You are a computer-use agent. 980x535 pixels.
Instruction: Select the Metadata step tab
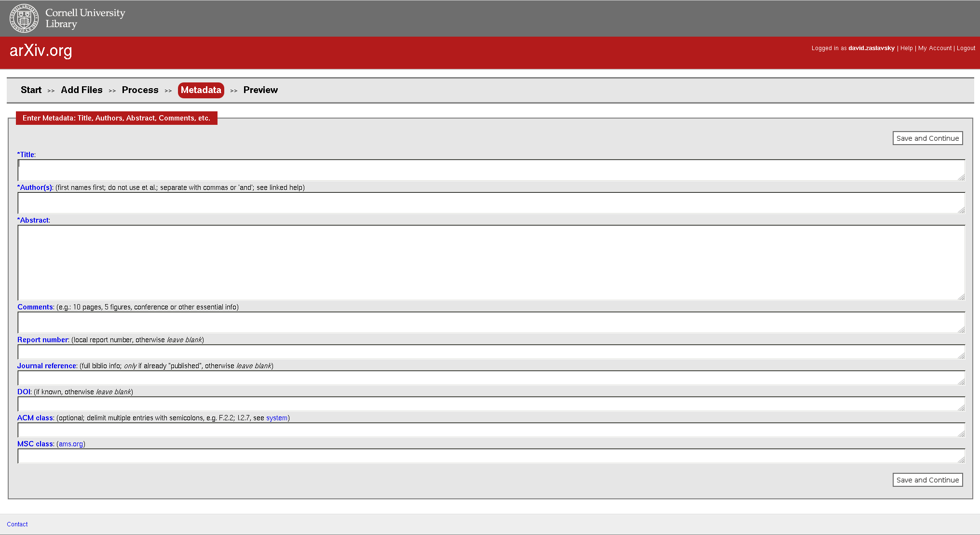(x=201, y=90)
